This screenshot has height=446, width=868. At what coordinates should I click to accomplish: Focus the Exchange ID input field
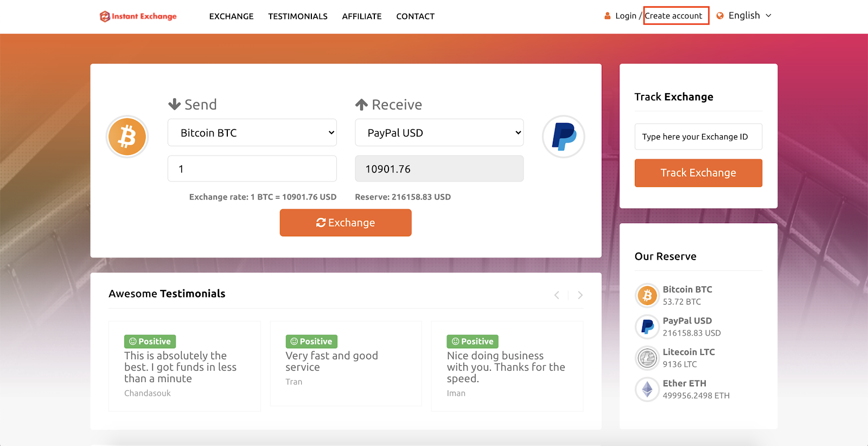[x=698, y=137]
